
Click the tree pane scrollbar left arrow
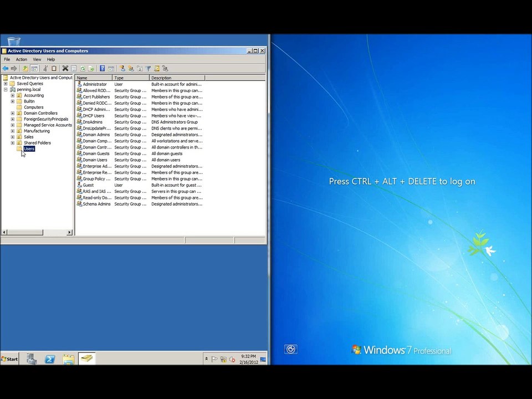click(4, 232)
